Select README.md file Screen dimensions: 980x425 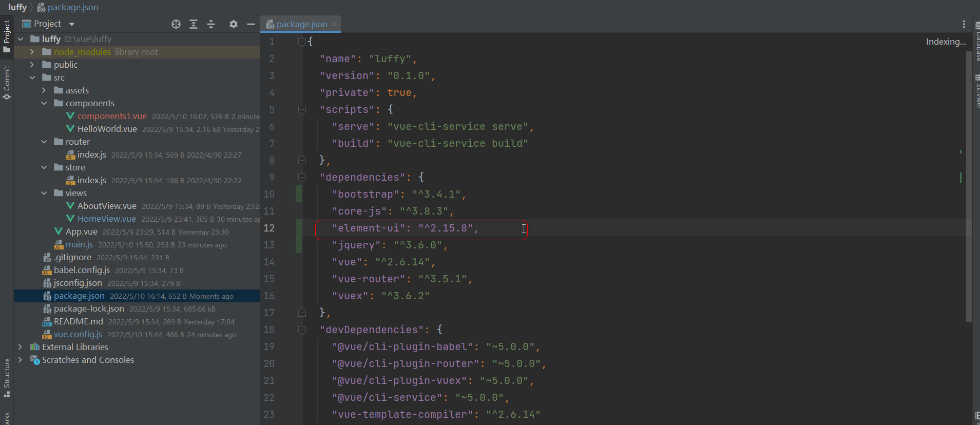(78, 321)
